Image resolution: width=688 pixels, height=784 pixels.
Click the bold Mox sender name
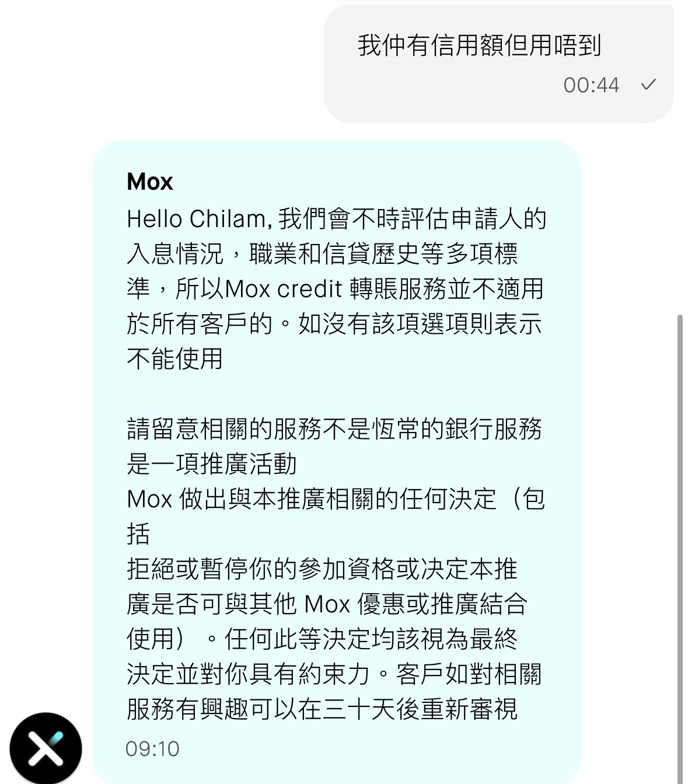click(x=150, y=182)
